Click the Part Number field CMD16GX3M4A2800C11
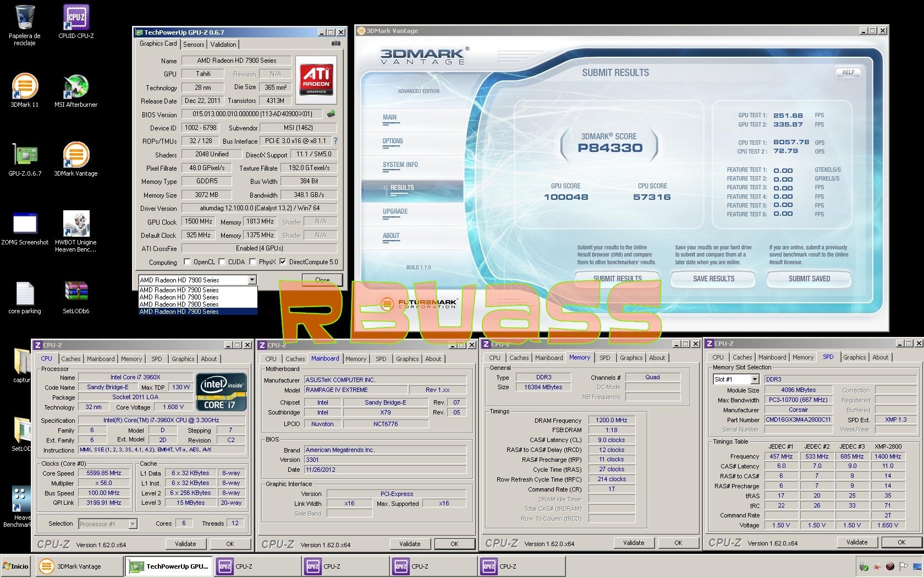This screenshot has height=578, width=924. point(799,419)
